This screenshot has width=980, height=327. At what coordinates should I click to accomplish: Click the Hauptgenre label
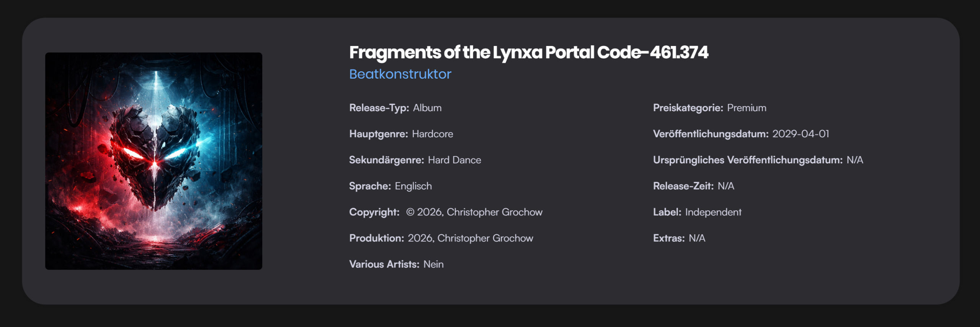click(x=378, y=134)
